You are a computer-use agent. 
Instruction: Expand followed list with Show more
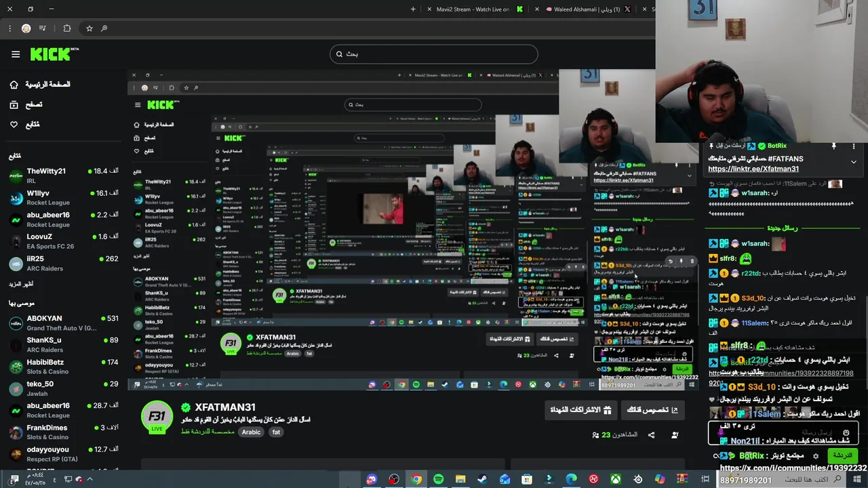click(21, 284)
